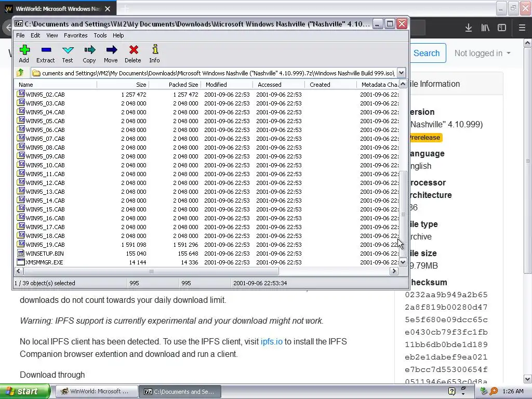Select the WINSETUP.BIN file icon
Screen dimensions: 532x399
(x=21, y=253)
